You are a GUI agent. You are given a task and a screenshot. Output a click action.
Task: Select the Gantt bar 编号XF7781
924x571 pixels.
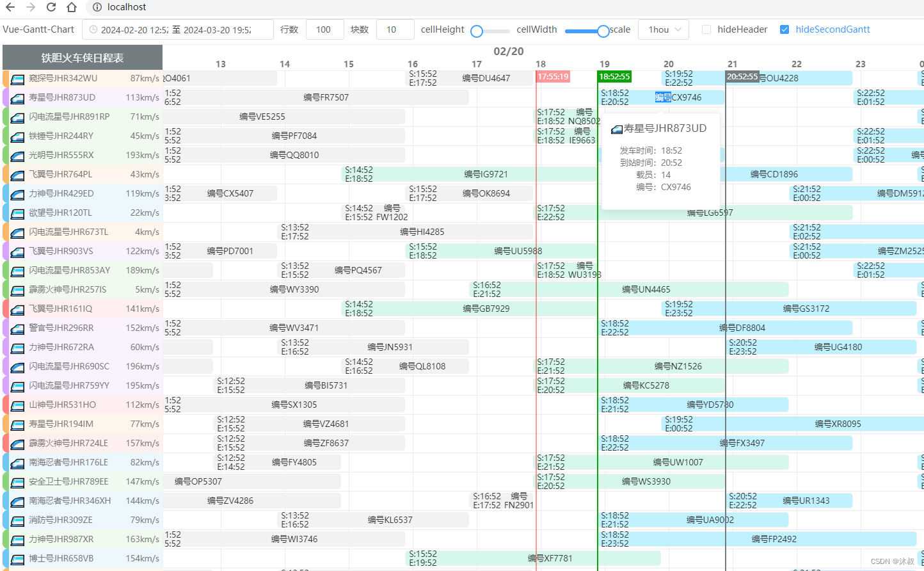pyautogui.click(x=533, y=558)
